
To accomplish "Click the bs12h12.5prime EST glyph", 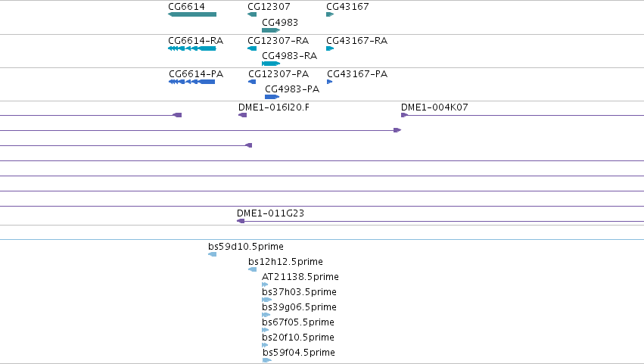I will (253, 269).
